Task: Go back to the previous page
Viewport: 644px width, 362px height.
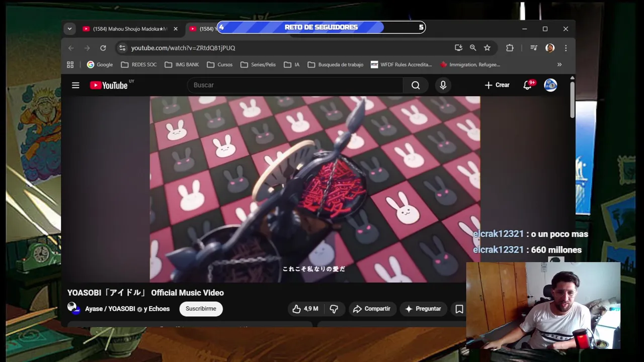Action: point(71,48)
